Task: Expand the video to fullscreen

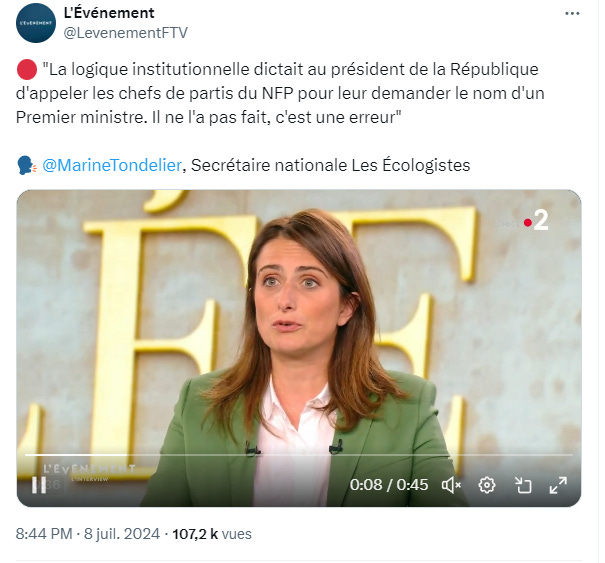Action: [x=558, y=485]
